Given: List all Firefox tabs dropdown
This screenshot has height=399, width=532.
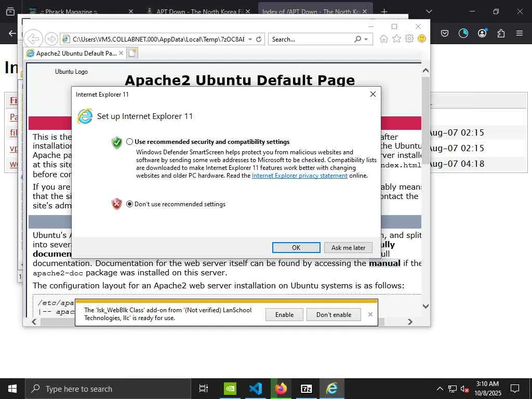Looking at the screenshot, I should click(x=429, y=11).
